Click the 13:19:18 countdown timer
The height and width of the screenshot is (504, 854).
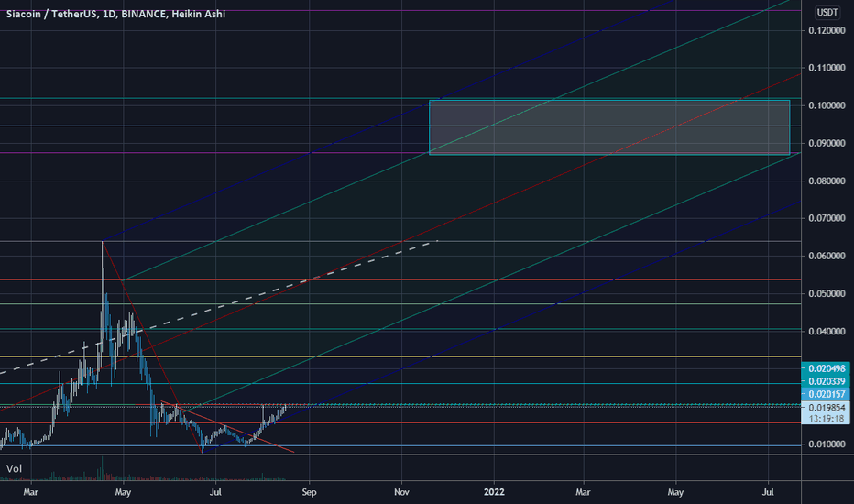click(827, 419)
